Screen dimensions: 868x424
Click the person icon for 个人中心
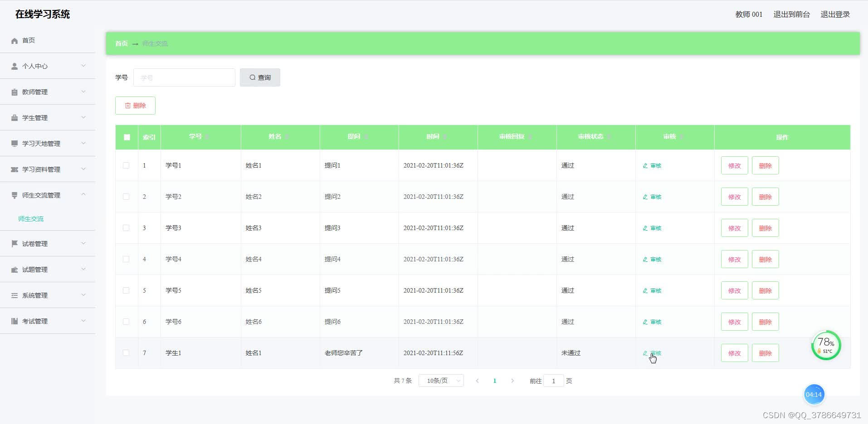[15, 66]
